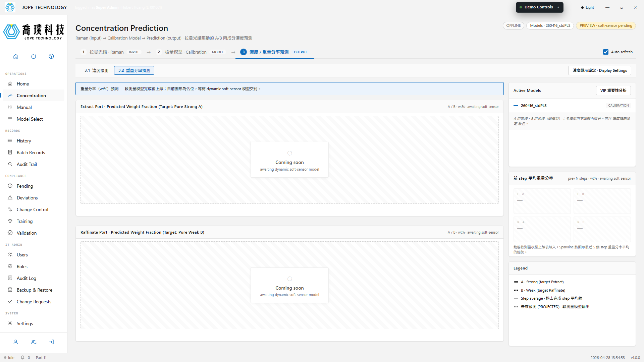Open Manual in the sidebar

click(x=34, y=107)
